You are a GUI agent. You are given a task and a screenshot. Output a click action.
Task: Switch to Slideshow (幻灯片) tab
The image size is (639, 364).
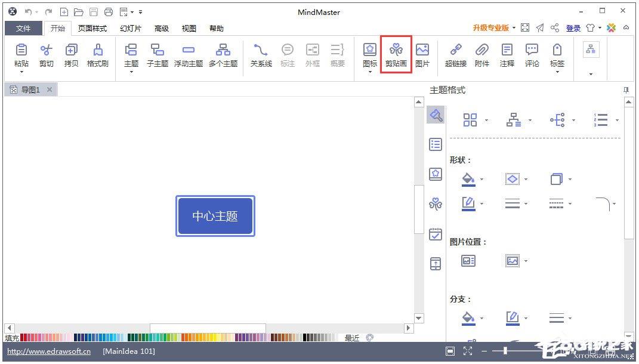[x=131, y=28]
